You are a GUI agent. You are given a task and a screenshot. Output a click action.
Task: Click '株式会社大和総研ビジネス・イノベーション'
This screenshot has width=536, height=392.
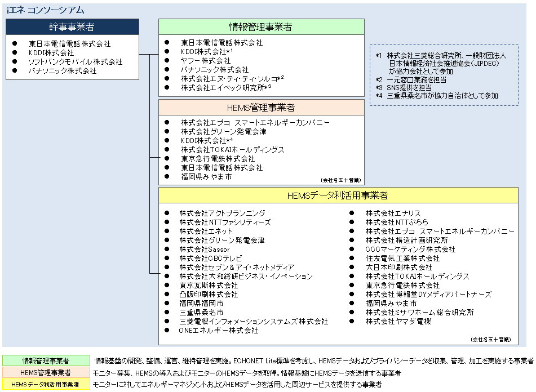pos(246,276)
